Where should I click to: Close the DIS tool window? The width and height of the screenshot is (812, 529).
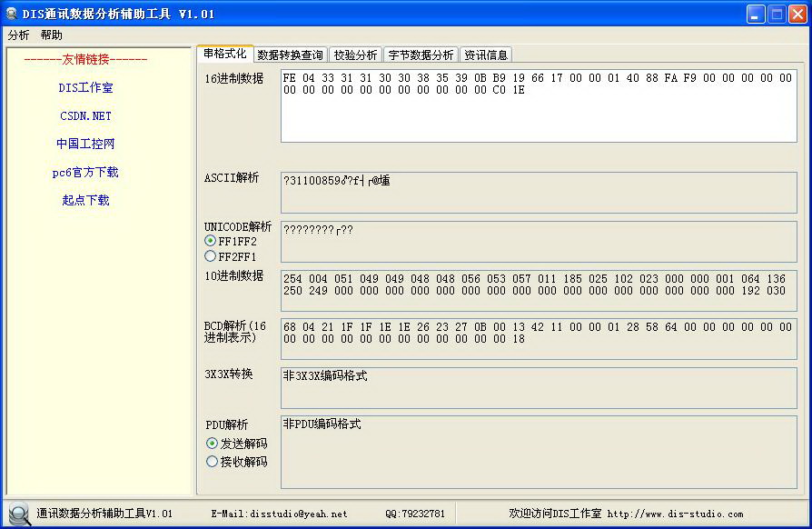[797, 14]
